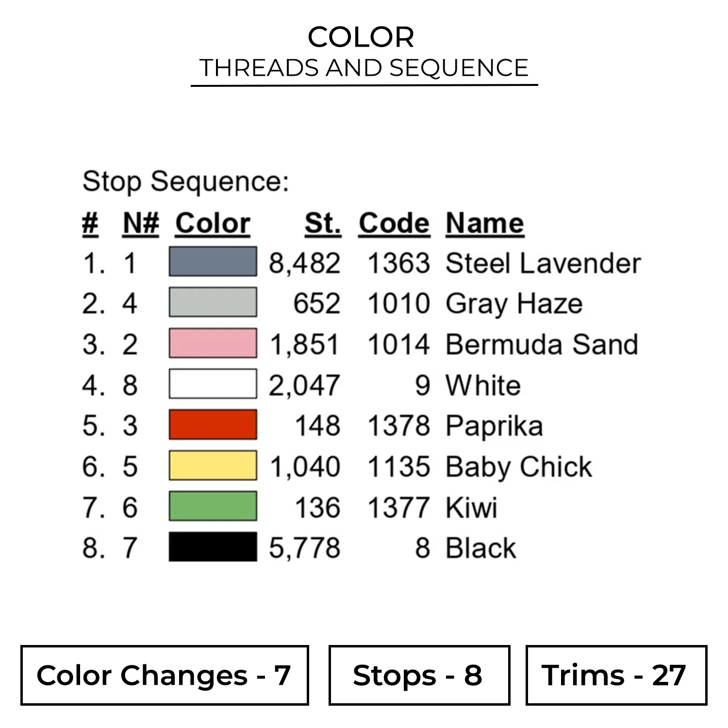Click the Steel Lavender color swatch
This screenshot has width=728, height=728.
click(213, 262)
